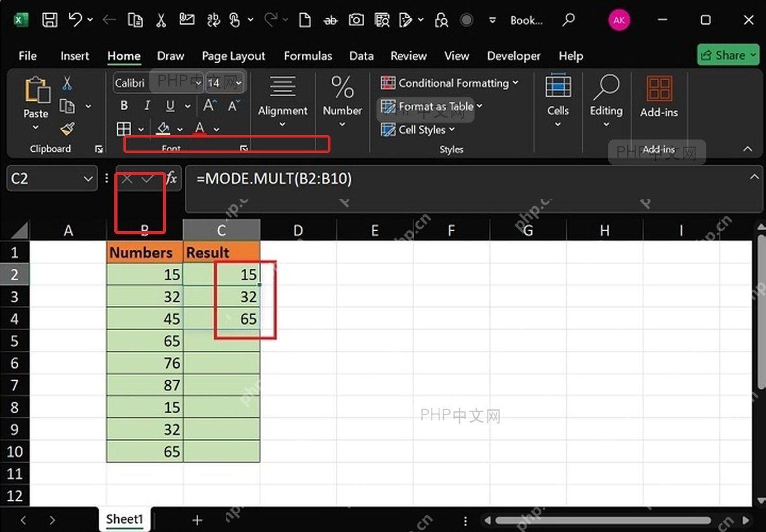Screen dimensions: 766x532
Task: Click the Select All corner triangle
Action: coord(19,230)
